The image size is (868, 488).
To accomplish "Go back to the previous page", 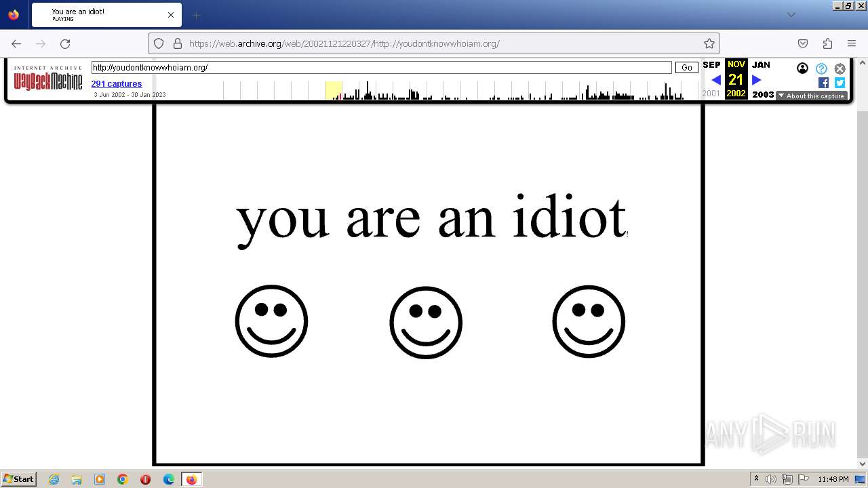I will 16,43.
